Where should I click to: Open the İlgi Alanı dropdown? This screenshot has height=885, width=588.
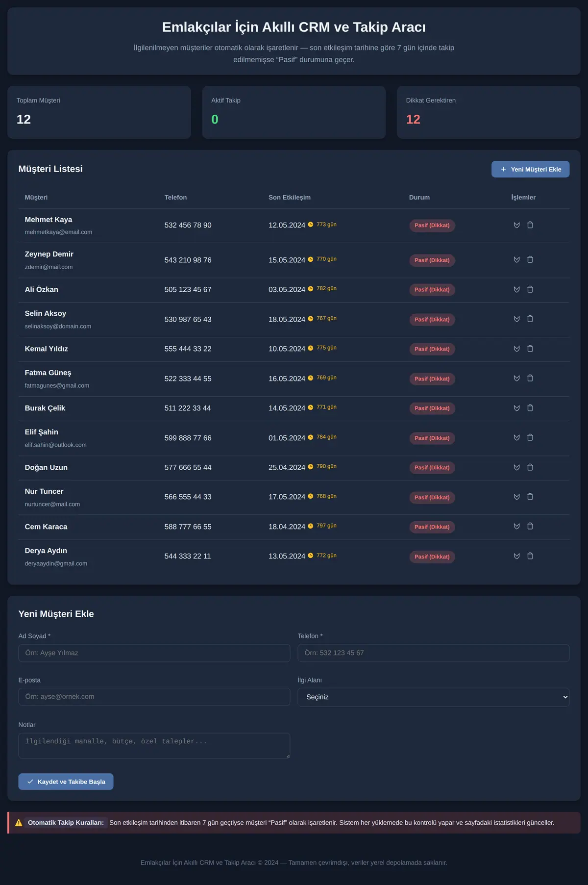pos(433,697)
